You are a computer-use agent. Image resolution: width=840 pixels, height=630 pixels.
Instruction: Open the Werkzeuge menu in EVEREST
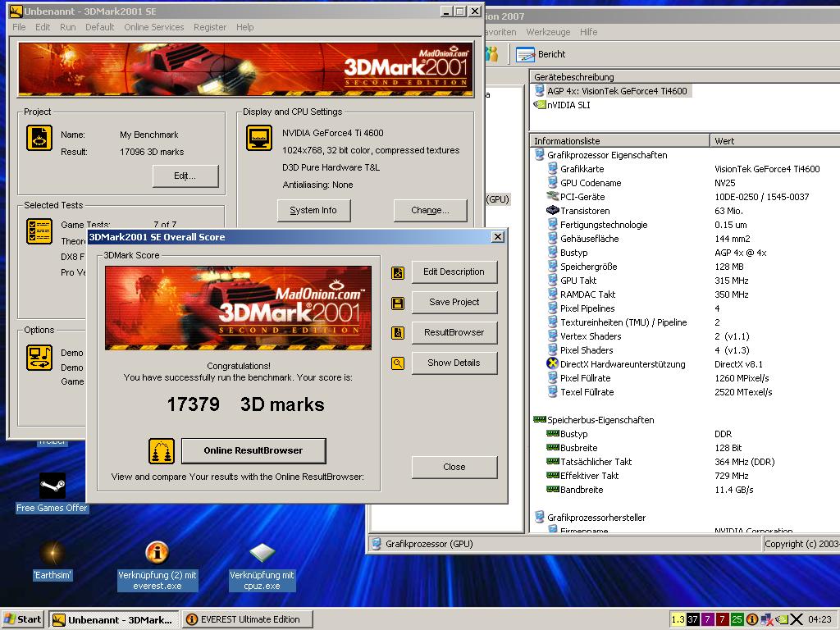pos(548,32)
